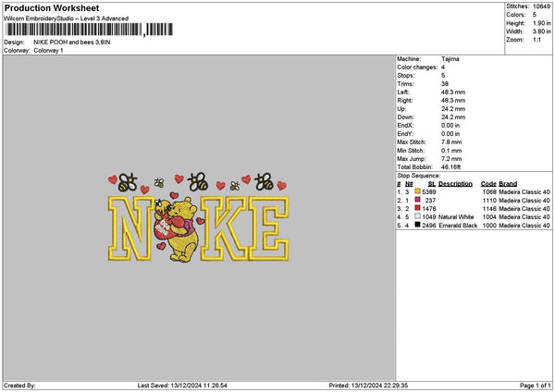Click the Stitches count 10649
The image size is (555, 392).
coord(541,6)
